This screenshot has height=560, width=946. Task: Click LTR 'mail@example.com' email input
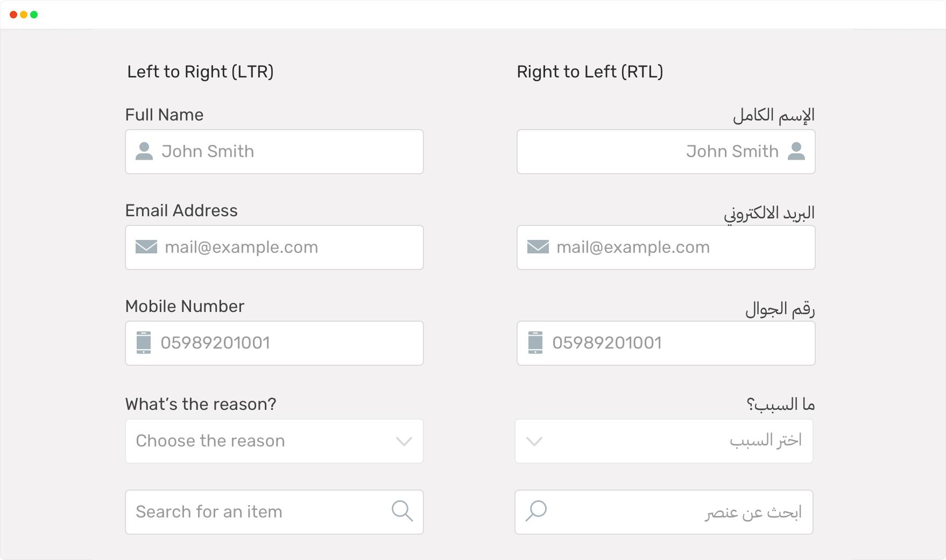pyautogui.click(x=274, y=247)
